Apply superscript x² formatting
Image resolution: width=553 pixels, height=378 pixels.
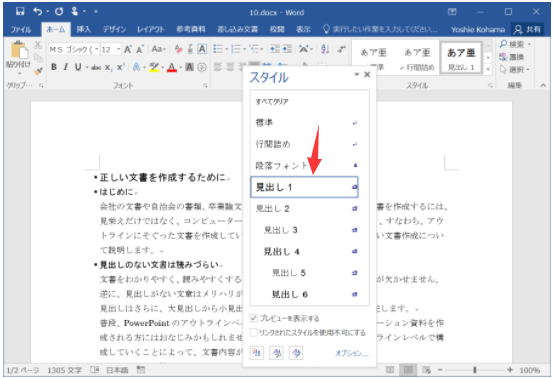[x=121, y=67]
